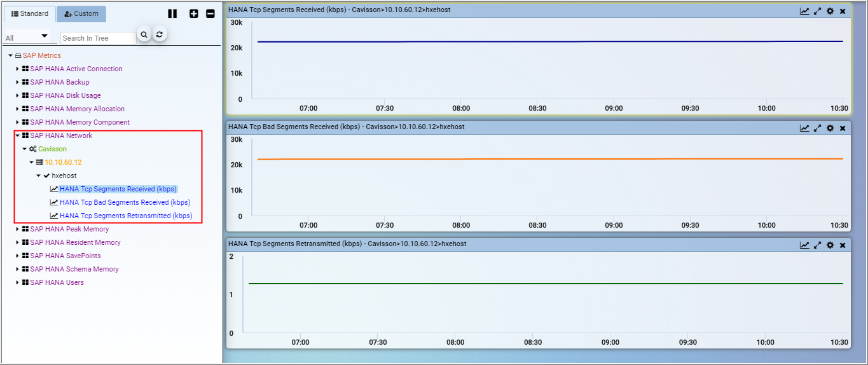Viewport: 868px width, 365px height.
Task: Expand SAP HANA Peak Memory arrow
Action: pyautogui.click(x=18, y=229)
